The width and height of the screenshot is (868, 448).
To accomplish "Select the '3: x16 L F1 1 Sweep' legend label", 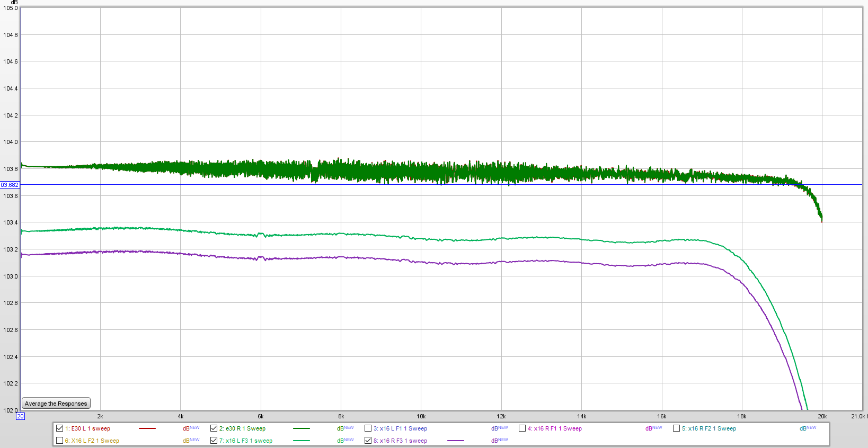I will (x=400, y=429).
